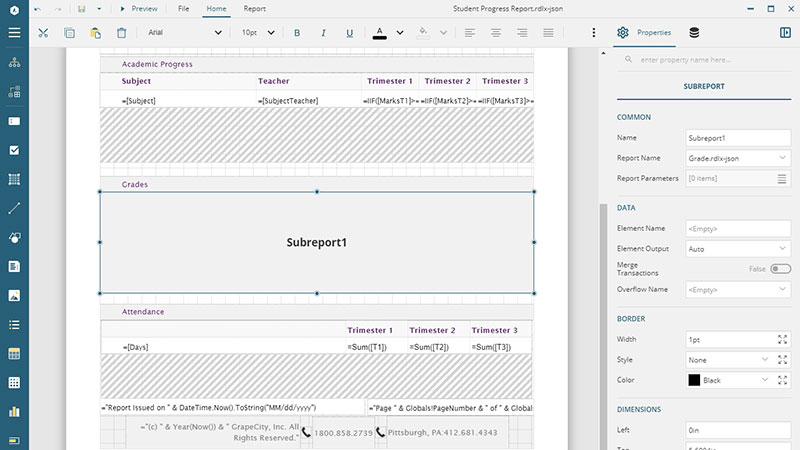
Task: Open the hamburger menu at top left
Action: coord(14,32)
